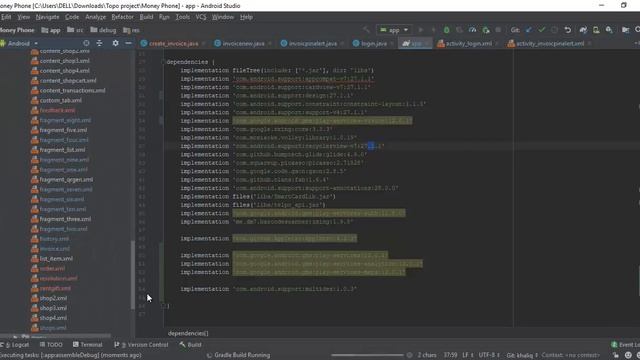Click the Stop square icon in toolbar

[498, 30]
